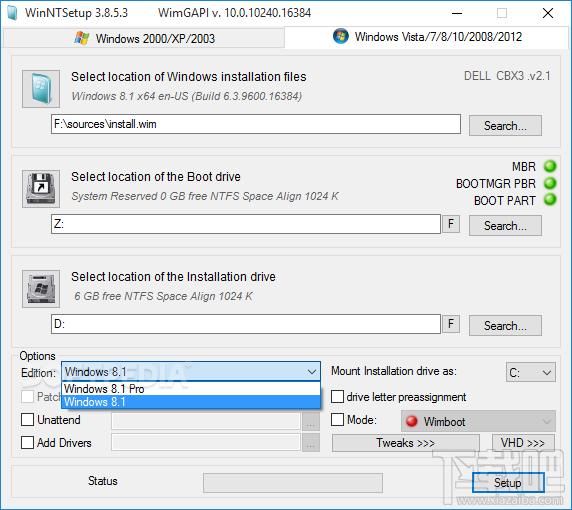This screenshot has height=510, width=572.
Task: Search for the Installation drive location
Action: 505,325
